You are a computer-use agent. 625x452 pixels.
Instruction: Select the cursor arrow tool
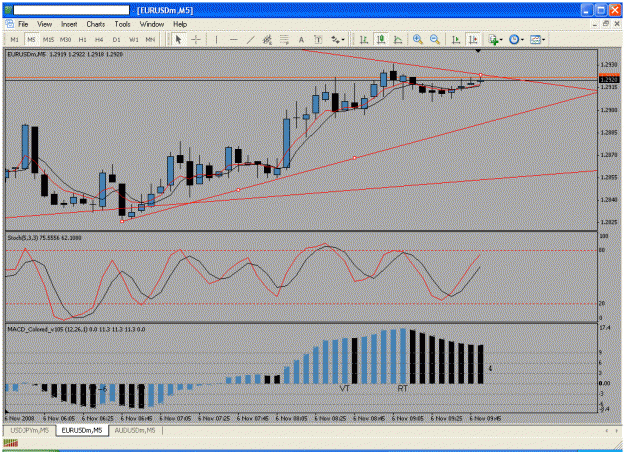coord(178,39)
